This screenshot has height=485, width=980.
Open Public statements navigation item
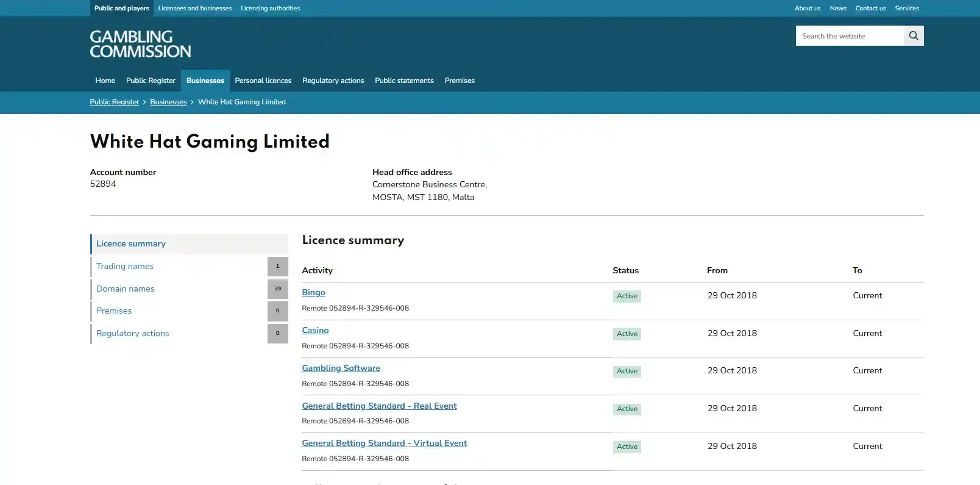click(x=404, y=81)
